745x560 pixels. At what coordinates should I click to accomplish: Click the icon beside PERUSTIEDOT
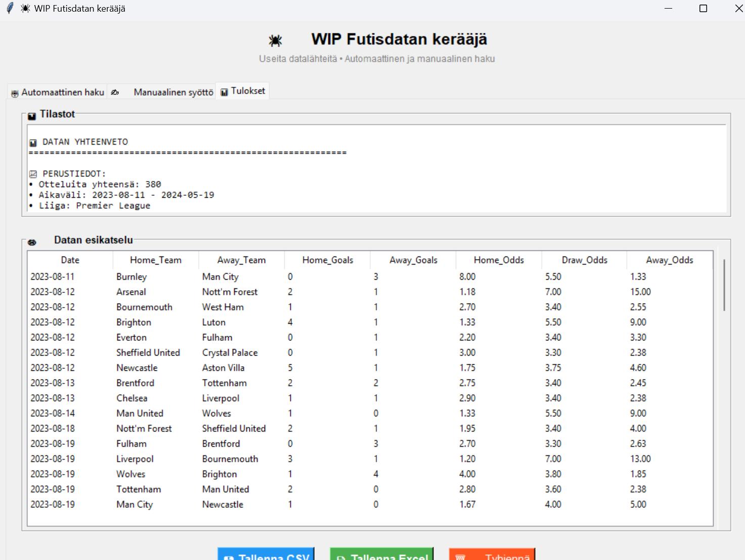(33, 174)
